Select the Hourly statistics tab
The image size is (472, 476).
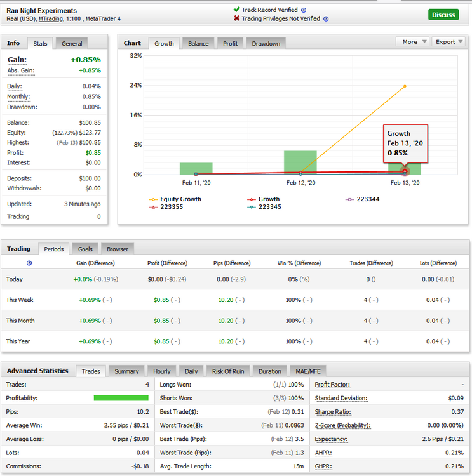tap(162, 371)
